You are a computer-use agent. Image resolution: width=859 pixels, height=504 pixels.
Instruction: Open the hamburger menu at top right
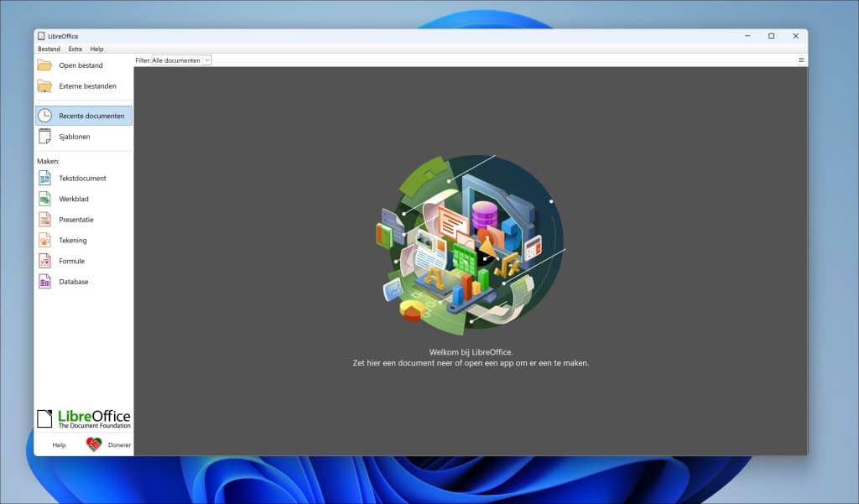[x=801, y=60]
